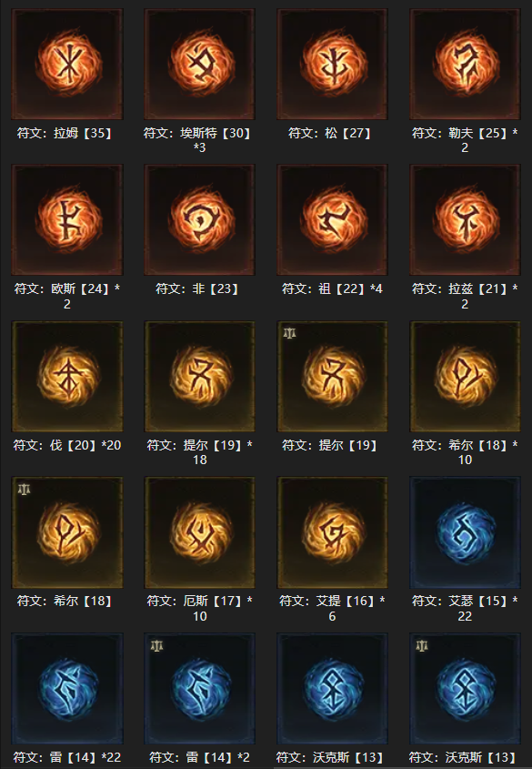Select the 雷【14】*22 blue rune
Screen dimensions: 532x769
coord(67,689)
